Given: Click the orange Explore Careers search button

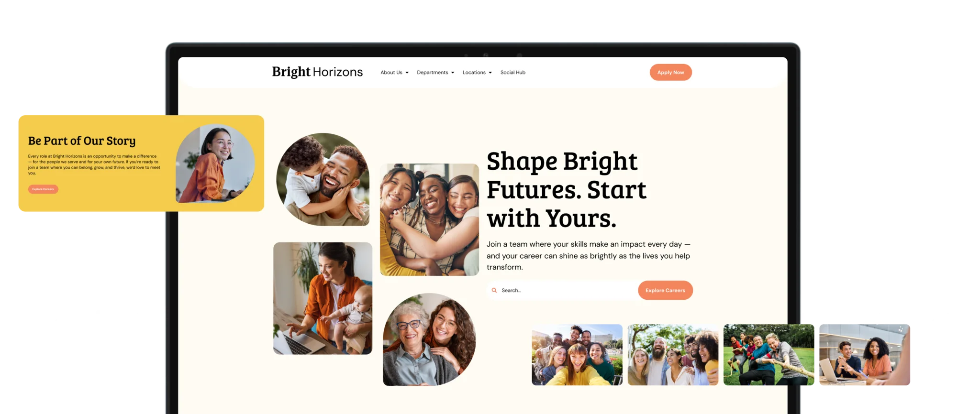Looking at the screenshot, I should (665, 290).
